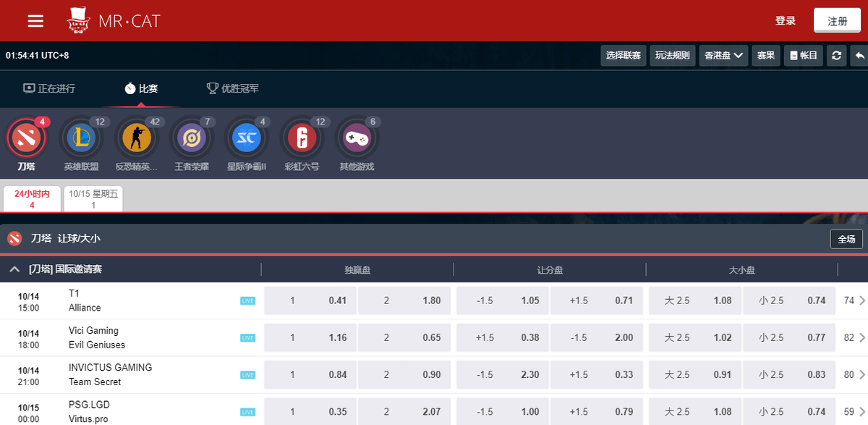Select T1 -1.5 handicap at 1.05
The image size is (868, 425).
[502, 300]
